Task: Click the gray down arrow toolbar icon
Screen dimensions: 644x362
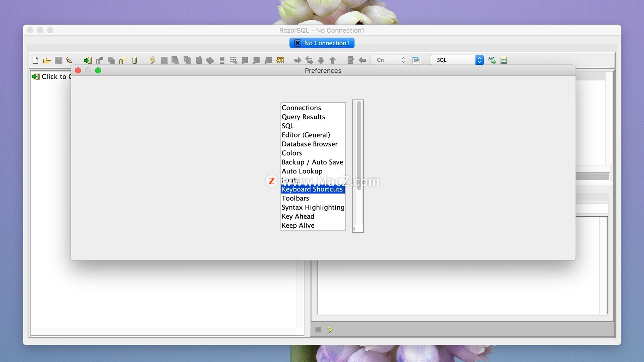Action: pos(321,60)
